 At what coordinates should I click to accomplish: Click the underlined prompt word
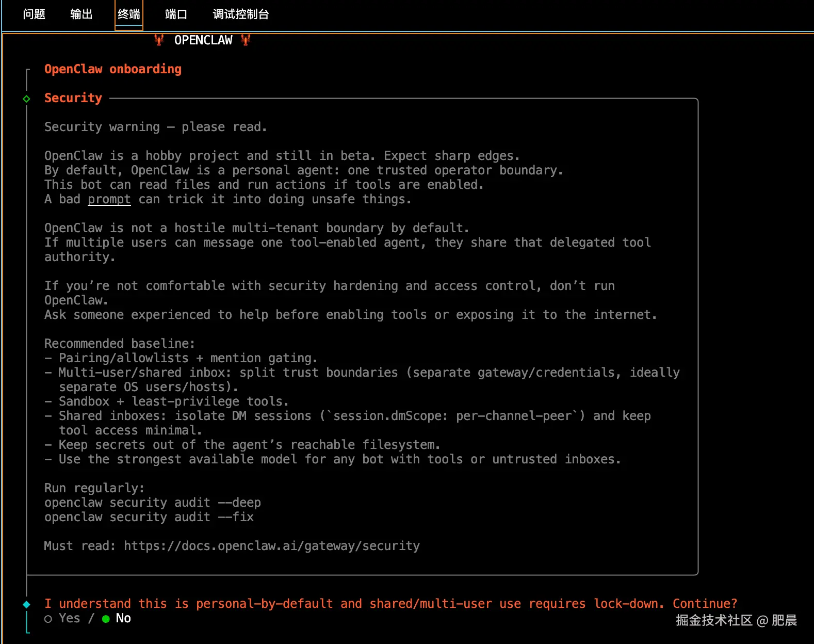click(109, 199)
